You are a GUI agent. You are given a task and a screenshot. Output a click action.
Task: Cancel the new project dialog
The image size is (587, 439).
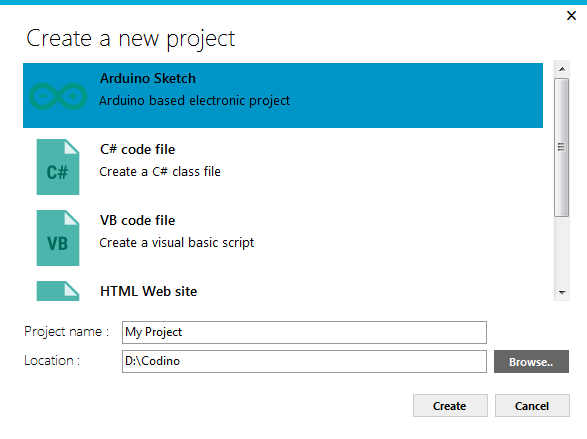[x=532, y=406]
